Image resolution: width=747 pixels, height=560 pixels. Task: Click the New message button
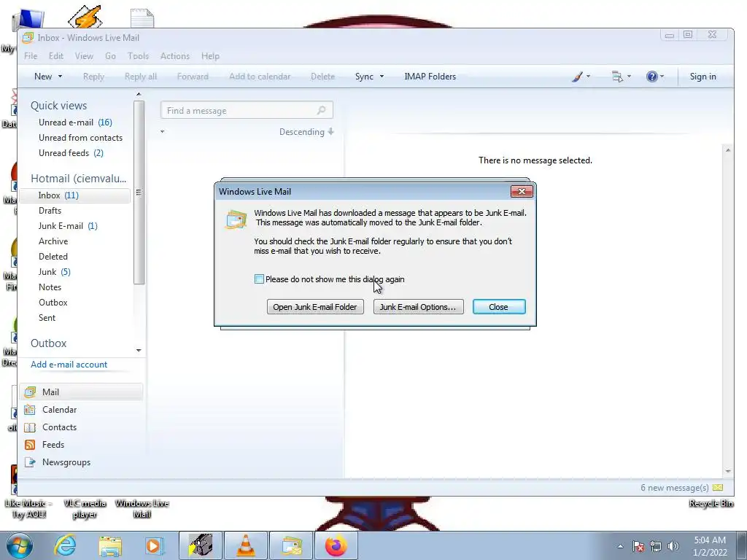43,76
